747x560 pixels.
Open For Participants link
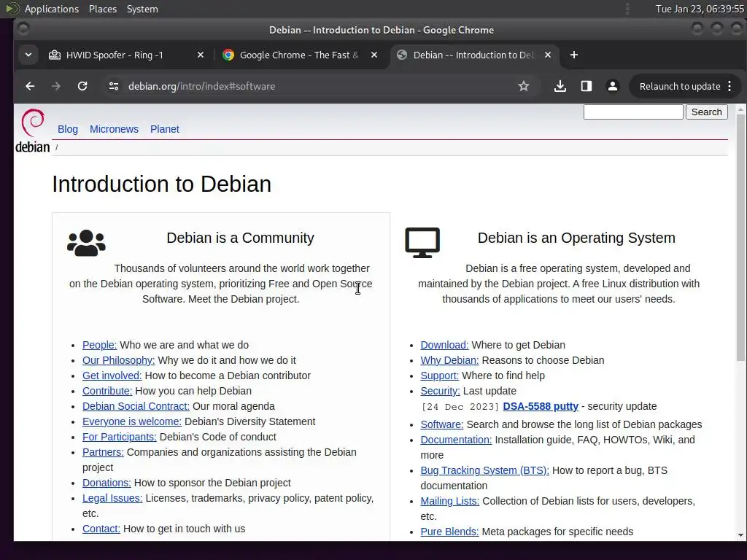coord(120,437)
